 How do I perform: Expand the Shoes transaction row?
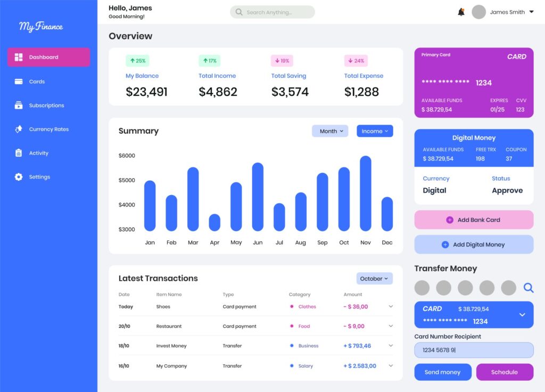point(391,306)
